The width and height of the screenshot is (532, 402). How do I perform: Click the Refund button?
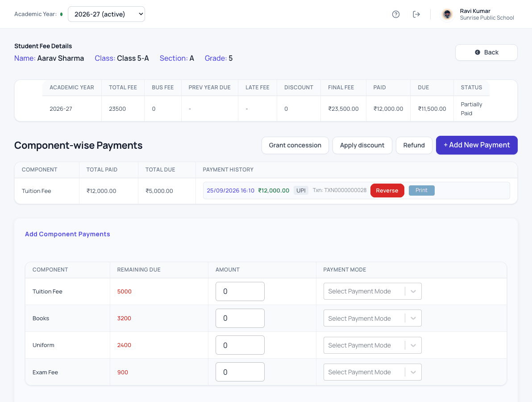coord(414,145)
